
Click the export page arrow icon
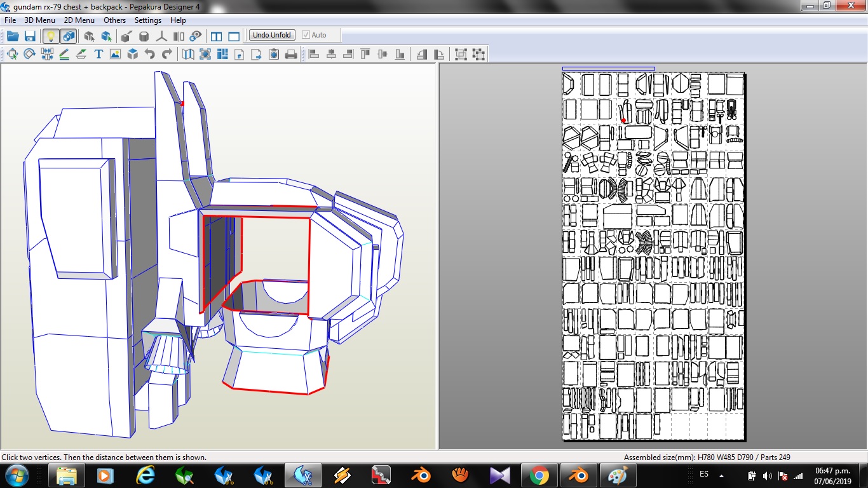click(257, 54)
